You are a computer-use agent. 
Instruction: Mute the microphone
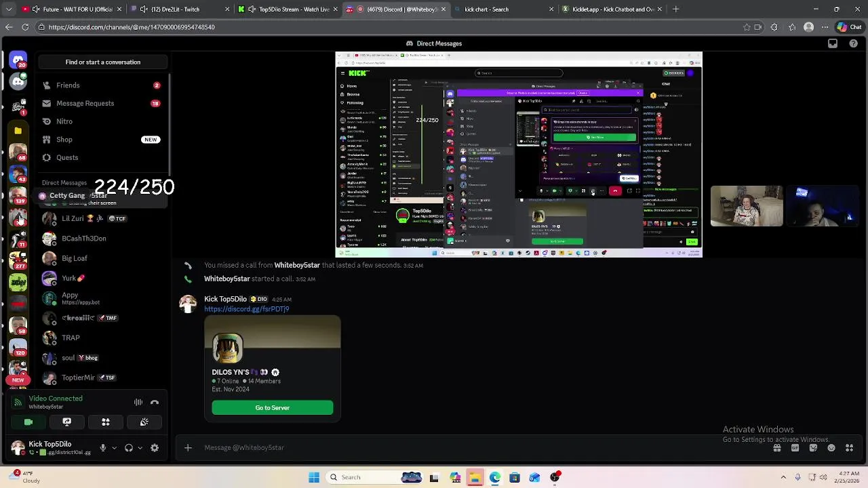[x=103, y=447]
